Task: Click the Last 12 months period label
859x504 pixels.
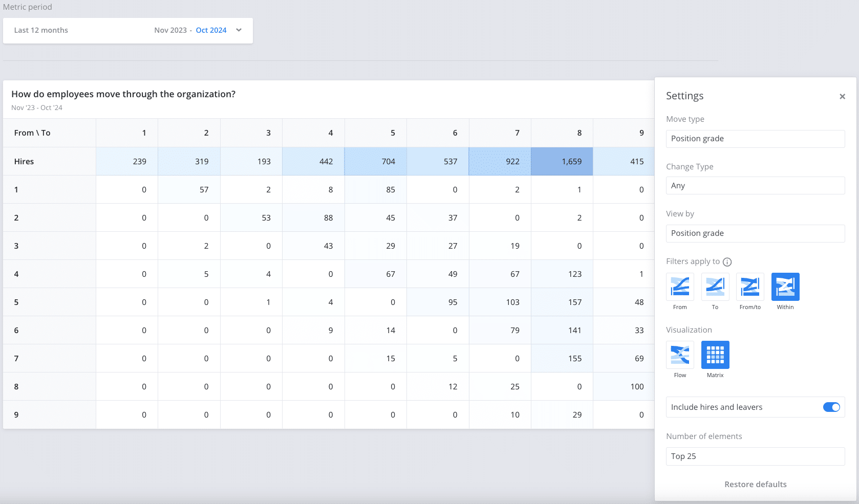Action: tap(40, 30)
